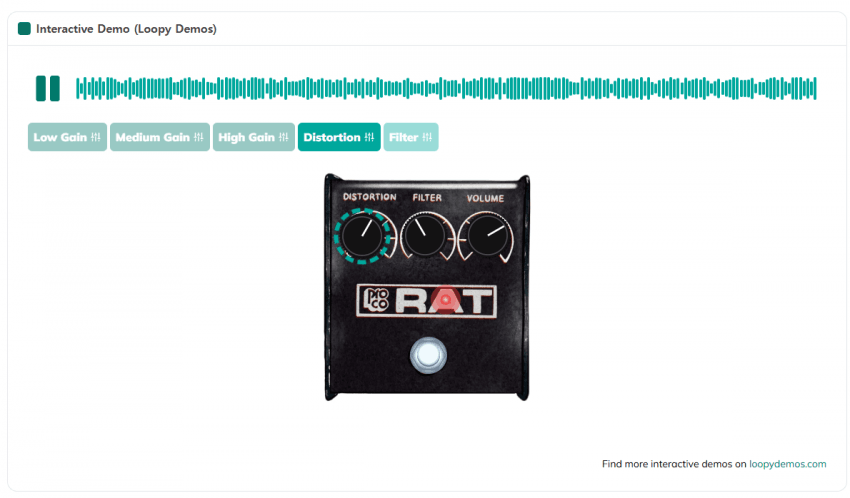Click the Interactive Demo (Loopy Demos) title
The width and height of the screenshot is (850, 498).
126,29
